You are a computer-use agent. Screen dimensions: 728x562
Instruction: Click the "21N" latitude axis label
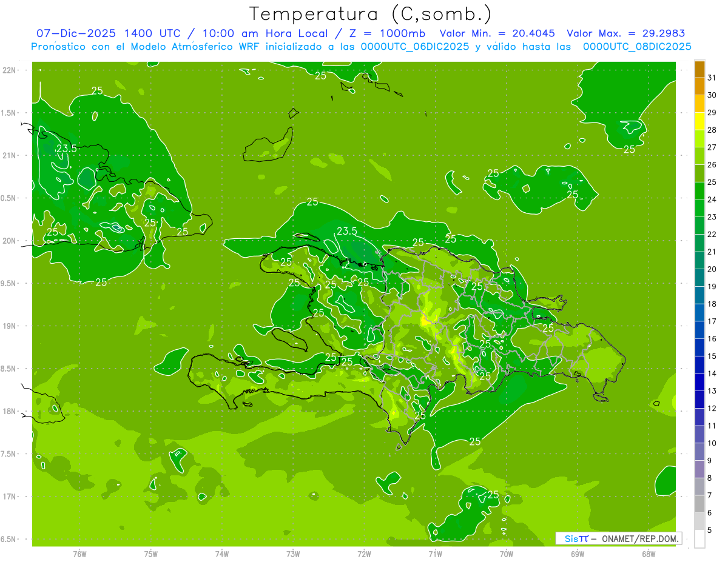coord(10,155)
